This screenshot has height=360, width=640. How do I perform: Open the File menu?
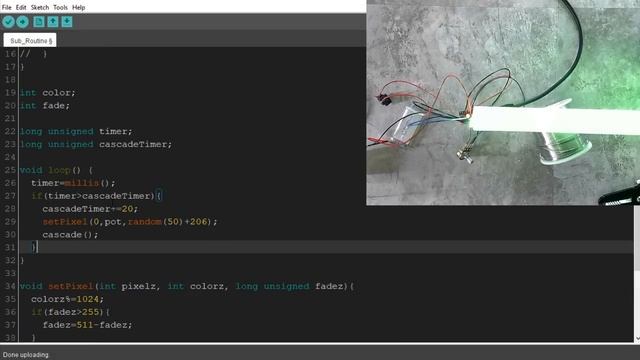tap(7, 7)
